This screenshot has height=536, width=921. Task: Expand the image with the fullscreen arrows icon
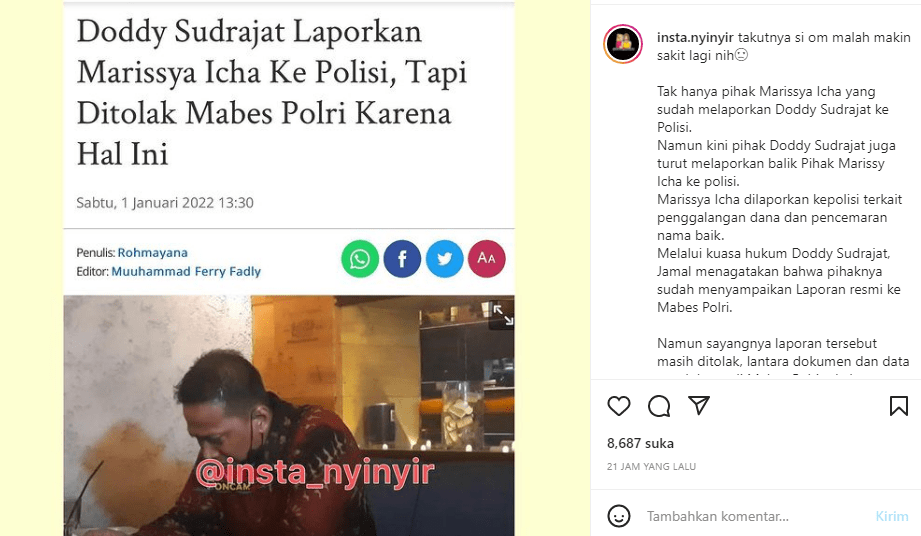[503, 315]
